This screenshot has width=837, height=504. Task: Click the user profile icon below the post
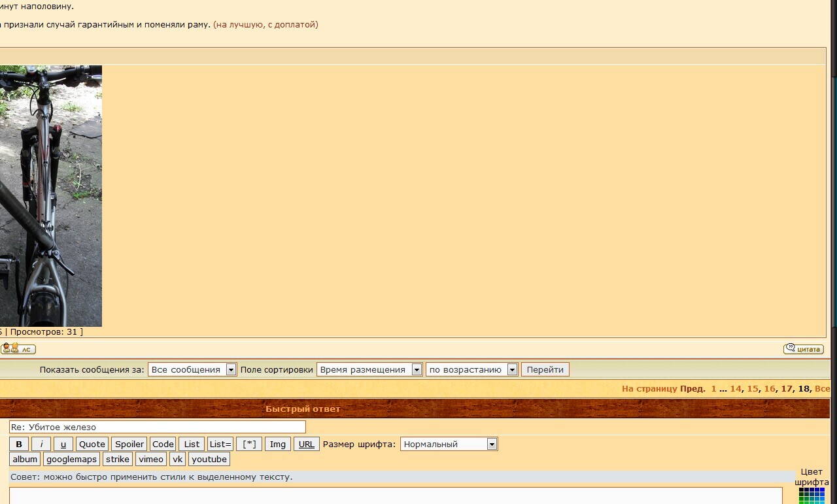point(18,349)
